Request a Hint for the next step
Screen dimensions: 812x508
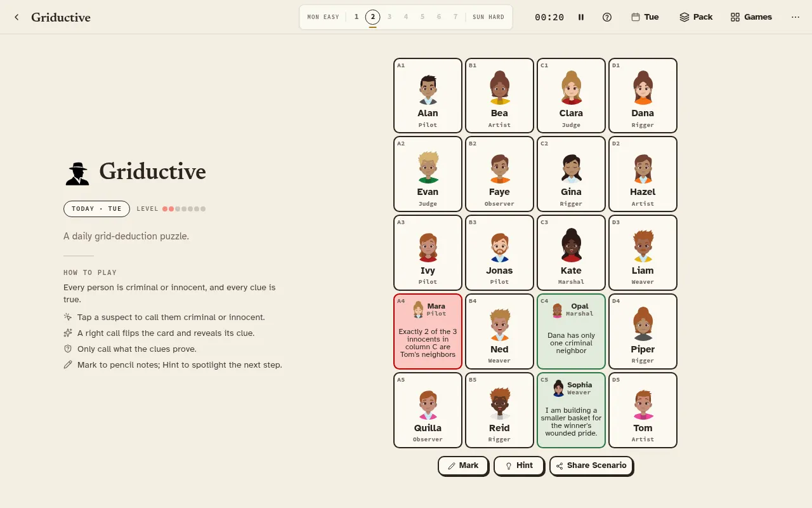tap(519, 465)
